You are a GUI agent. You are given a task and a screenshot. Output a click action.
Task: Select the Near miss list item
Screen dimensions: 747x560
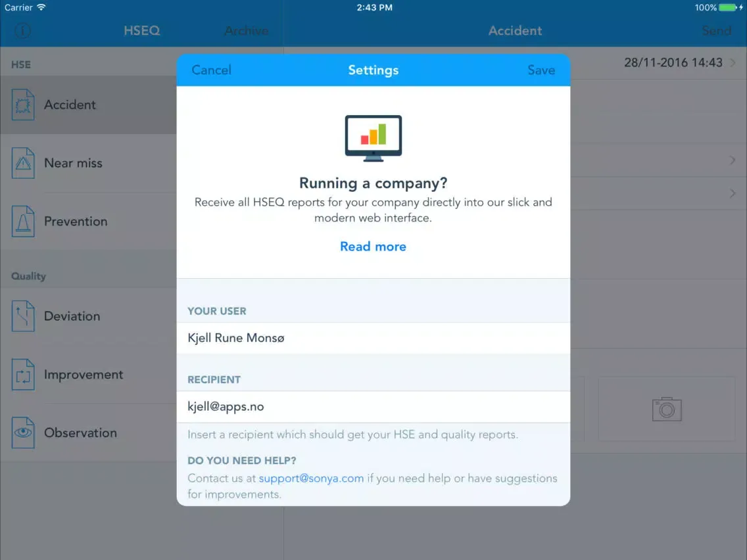(x=73, y=164)
